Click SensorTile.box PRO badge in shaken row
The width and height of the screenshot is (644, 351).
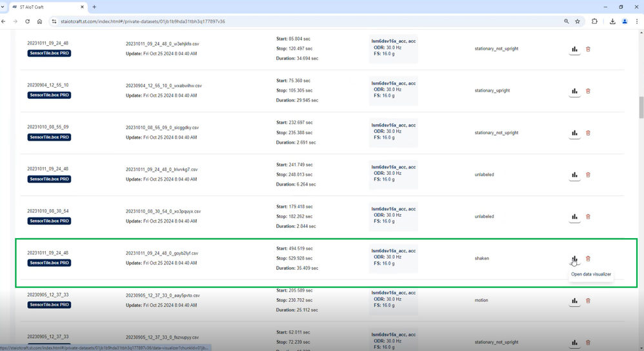(49, 263)
